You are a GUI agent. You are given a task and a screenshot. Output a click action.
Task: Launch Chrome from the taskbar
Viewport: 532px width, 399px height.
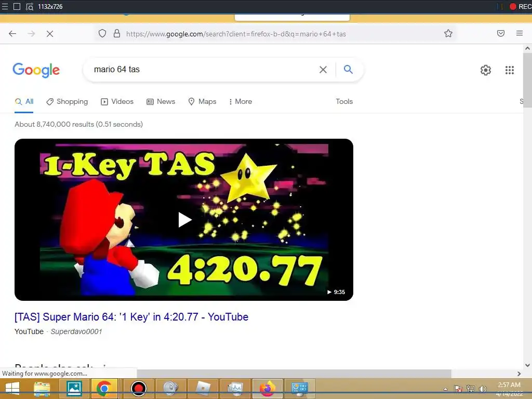tap(104, 389)
